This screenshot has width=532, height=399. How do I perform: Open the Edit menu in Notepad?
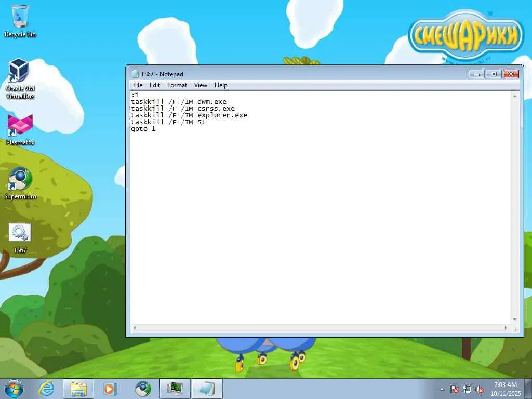pos(155,85)
